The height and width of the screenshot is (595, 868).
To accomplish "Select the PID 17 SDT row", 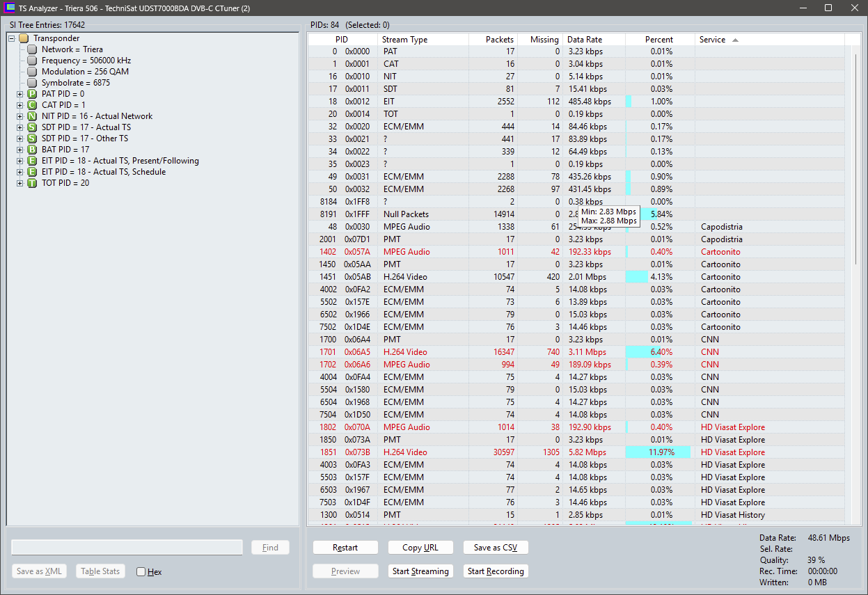I will coord(576,89).
